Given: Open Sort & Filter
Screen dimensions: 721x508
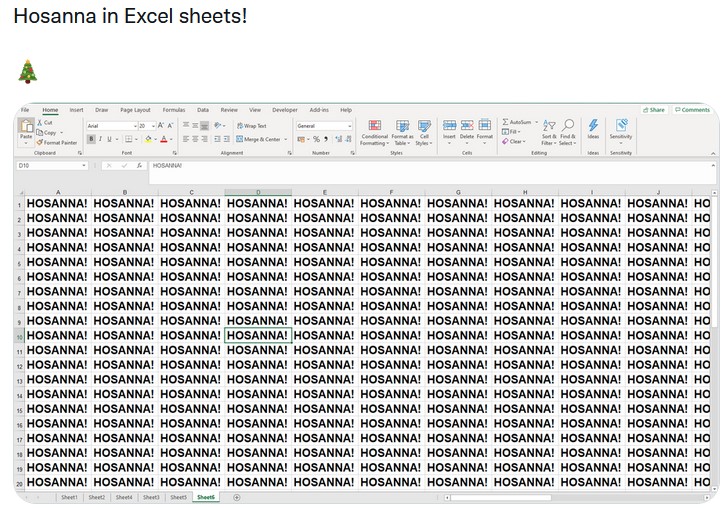Looking at the screenshot, I should [x=549, y=133].
